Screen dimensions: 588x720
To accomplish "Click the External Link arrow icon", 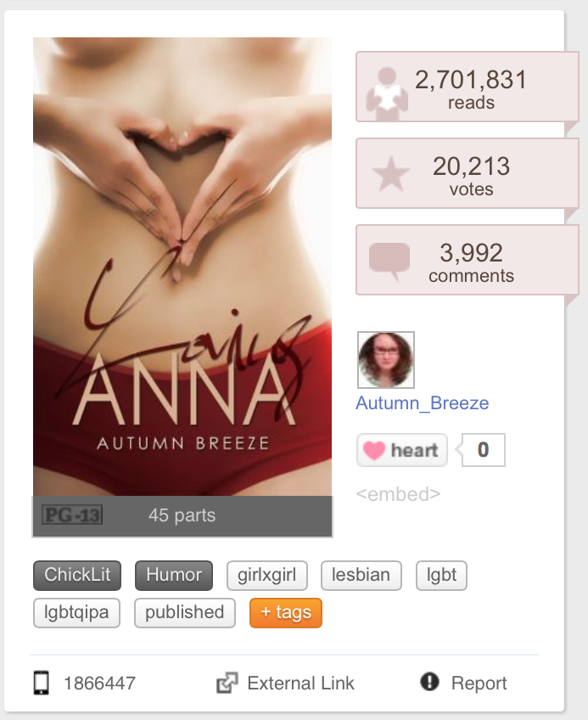I will pos(227,683).
